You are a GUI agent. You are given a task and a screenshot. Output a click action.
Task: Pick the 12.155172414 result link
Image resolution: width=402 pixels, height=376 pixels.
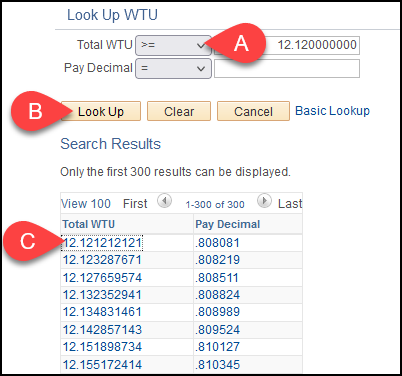tap(102, 364)
